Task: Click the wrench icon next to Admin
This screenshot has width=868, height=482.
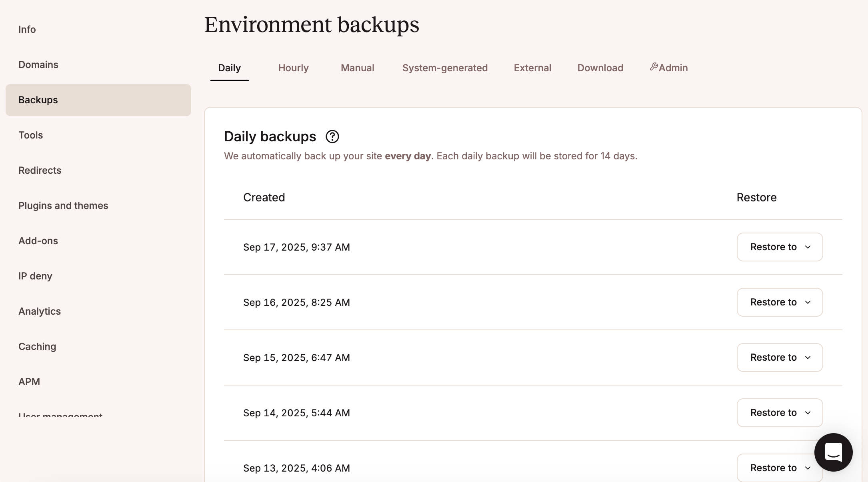Action: click(x=654, y=66)
